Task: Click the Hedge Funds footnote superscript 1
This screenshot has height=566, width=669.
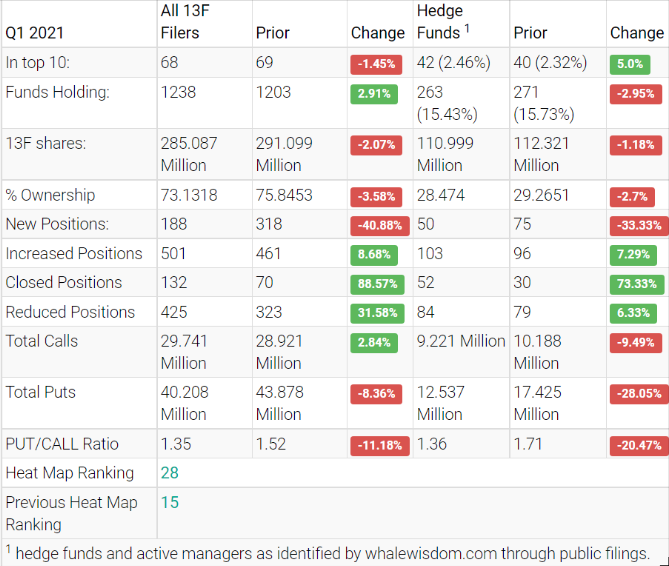Action: click(x=467, y=28)
